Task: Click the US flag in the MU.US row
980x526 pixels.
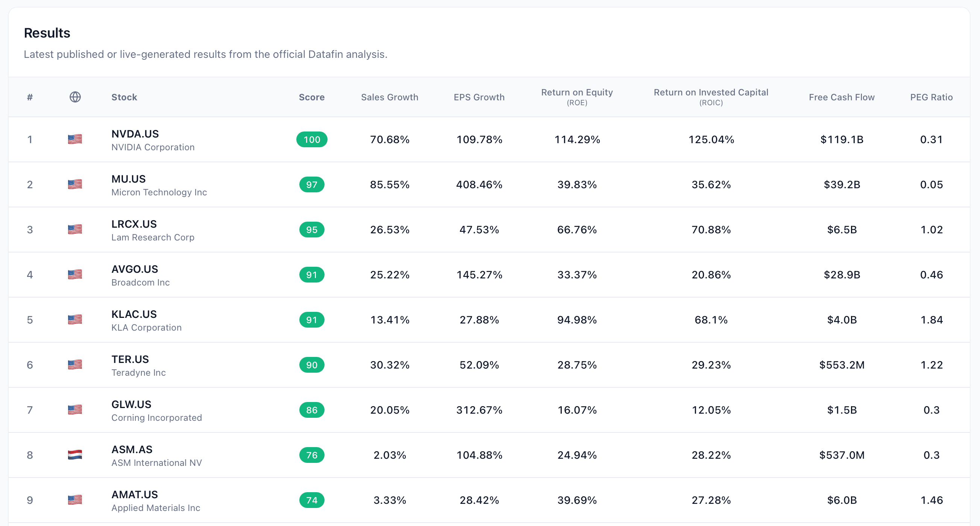Action: tap(75, 184)
